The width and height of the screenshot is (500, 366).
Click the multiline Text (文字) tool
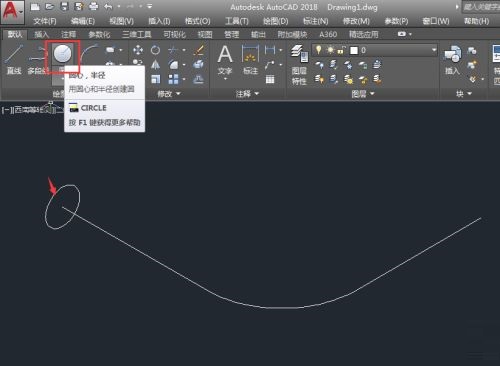[225, 60]
